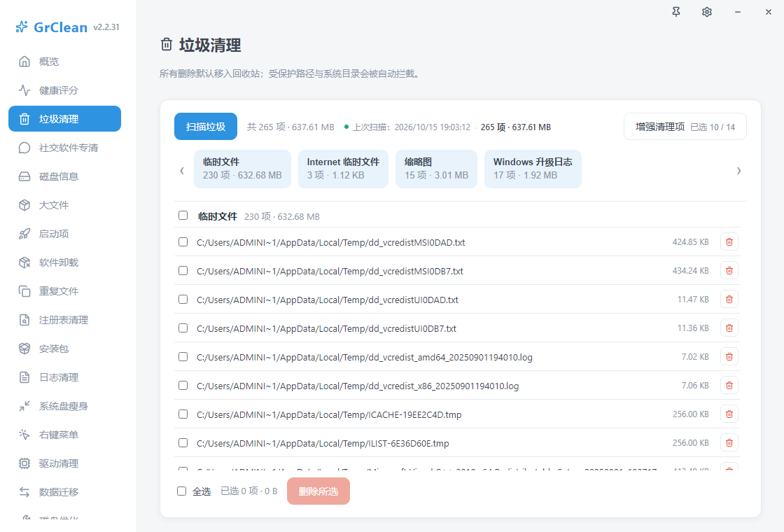The image size is (784, 532).
Task: Toggle the 全选 select-all checkbox
Action: pyautogui.click(x=181, y=491)
